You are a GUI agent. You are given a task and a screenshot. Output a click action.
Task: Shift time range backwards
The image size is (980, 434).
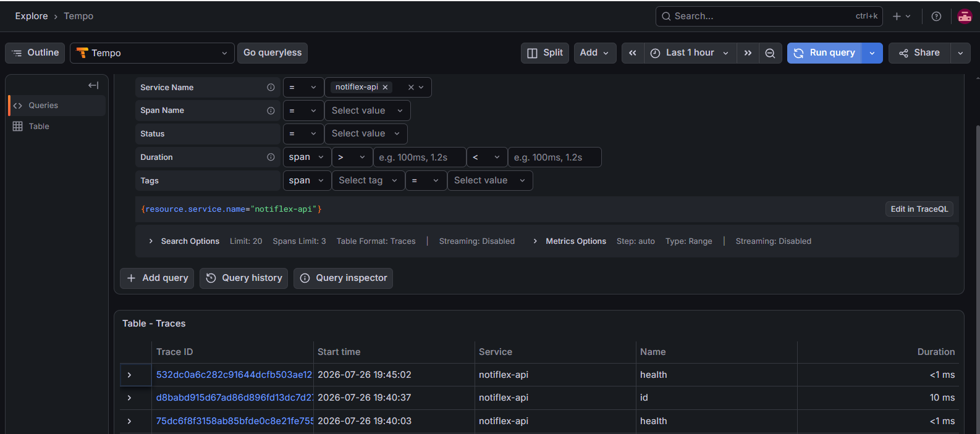click(x=633, y=53)
